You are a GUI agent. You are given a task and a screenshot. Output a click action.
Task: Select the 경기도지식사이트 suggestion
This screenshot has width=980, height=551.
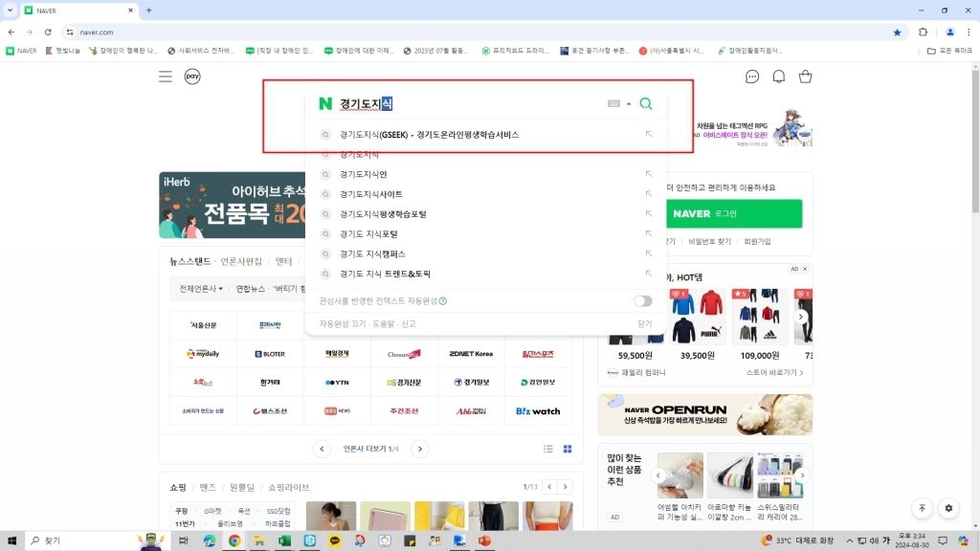[x=371, y=194]
